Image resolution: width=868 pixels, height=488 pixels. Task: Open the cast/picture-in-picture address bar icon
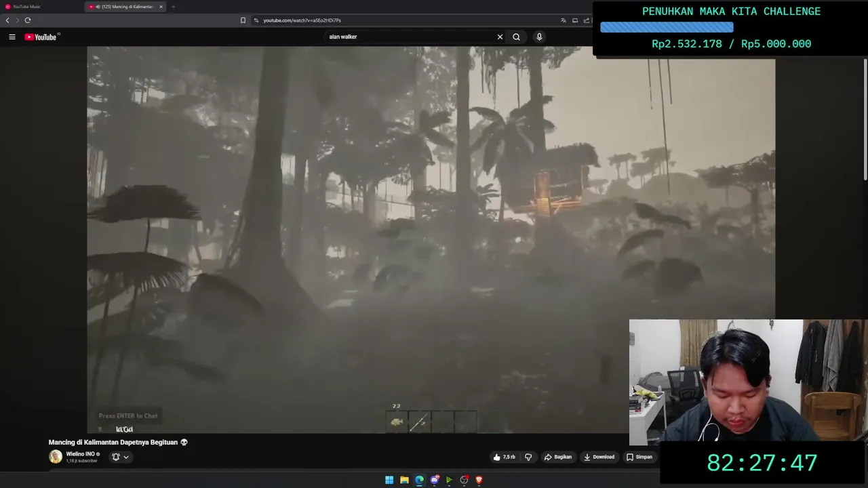point(575,20)
